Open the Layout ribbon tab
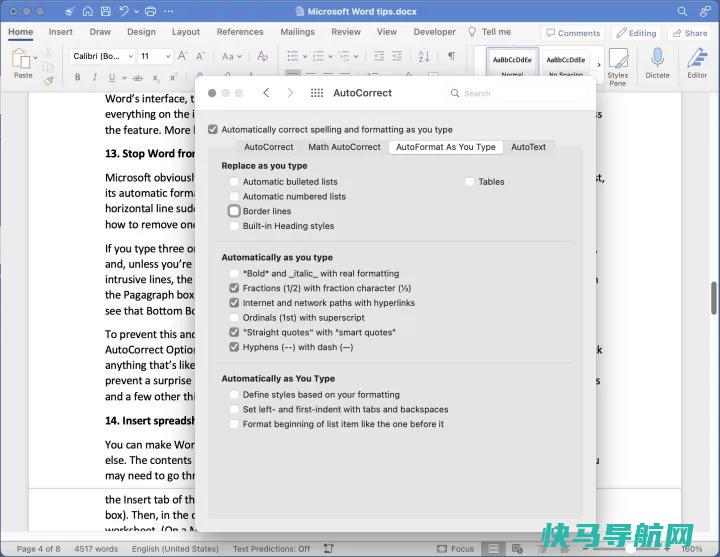The width and height of the screenshot is (720, 557). pyautogui.click(x=186, y=32)
